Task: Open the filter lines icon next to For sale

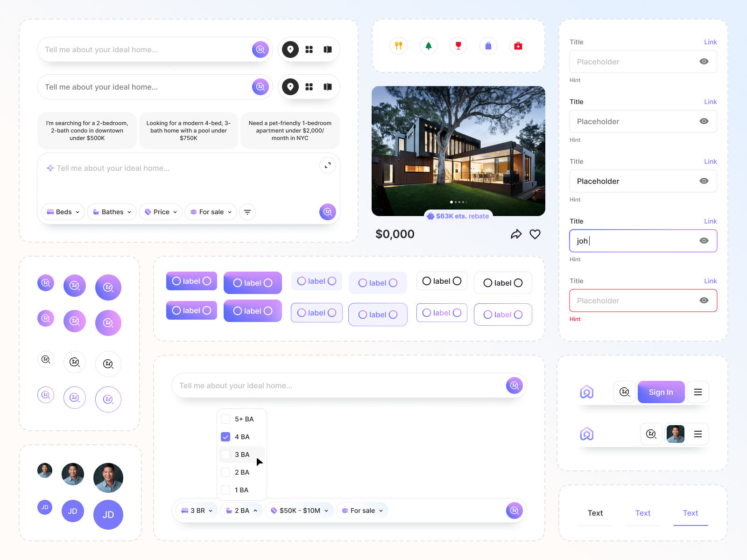Action: click(247, 212)
